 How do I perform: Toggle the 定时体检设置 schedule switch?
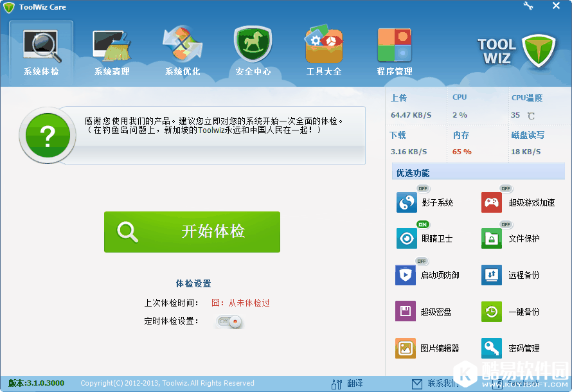pos(229,321)
